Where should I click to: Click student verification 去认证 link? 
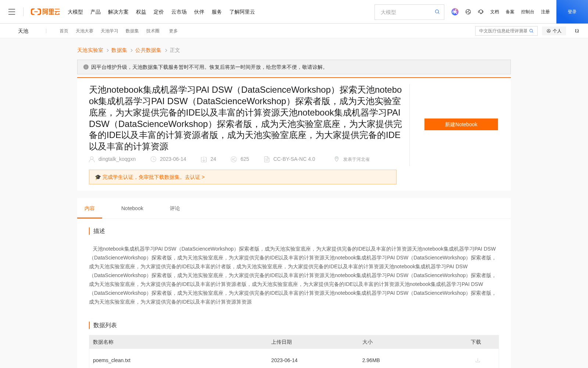pos(195,177)
